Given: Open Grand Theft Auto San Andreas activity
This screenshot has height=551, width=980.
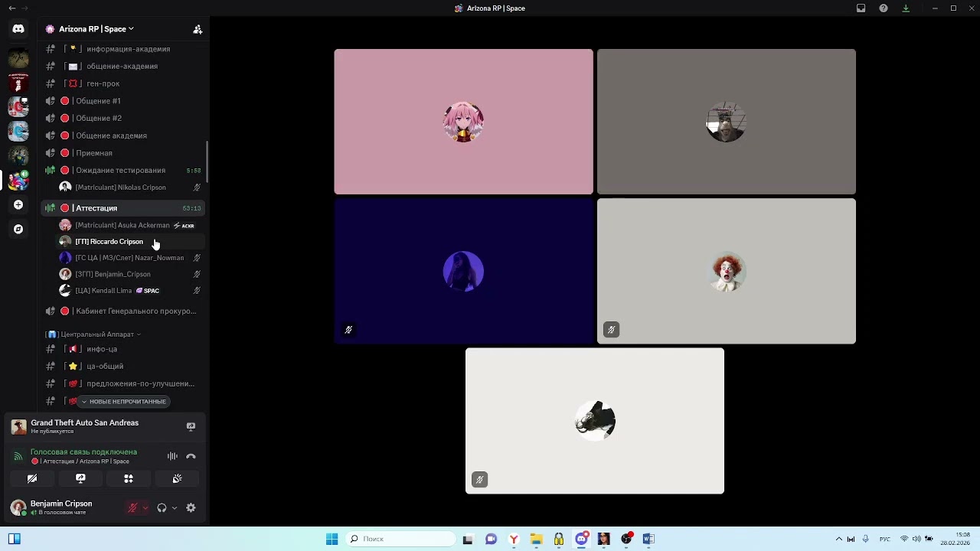Looking at the screenshot, I should point(84,426).
